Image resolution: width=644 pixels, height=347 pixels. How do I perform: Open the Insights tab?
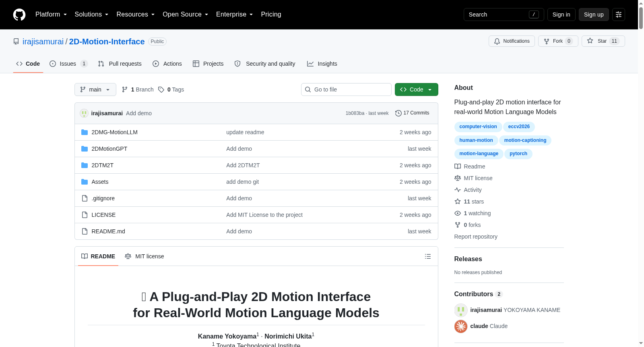pyautogui.click(x=322, y=64)
